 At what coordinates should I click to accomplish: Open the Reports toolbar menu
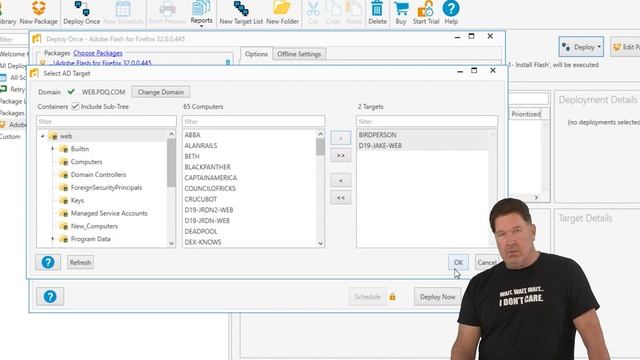click(x=201, y=13)
